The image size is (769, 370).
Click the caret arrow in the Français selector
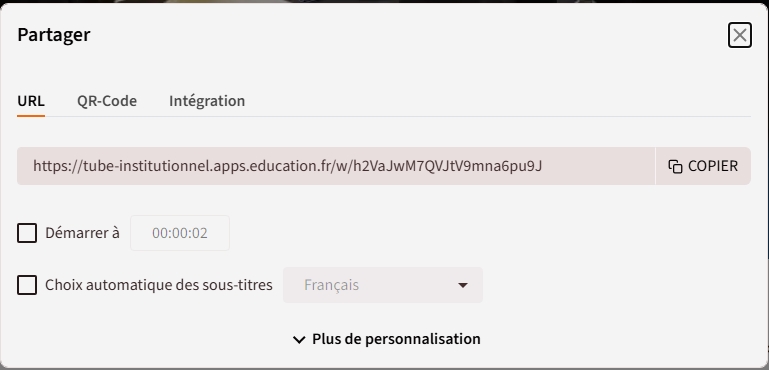[x=462, y=285]
